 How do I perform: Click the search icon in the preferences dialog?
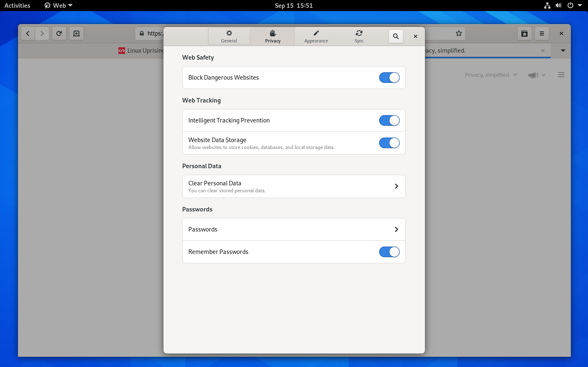[x=395, y=36]
